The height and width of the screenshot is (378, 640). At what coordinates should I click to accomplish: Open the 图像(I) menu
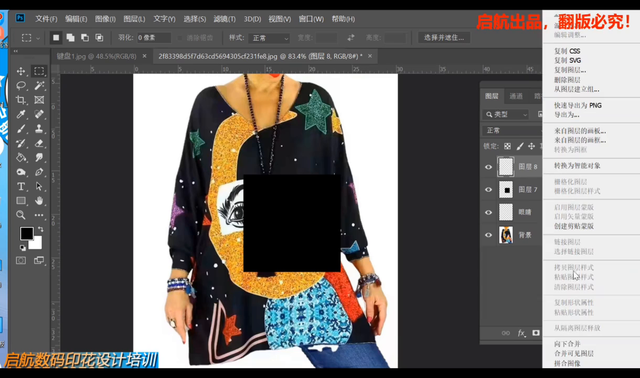(105, 19)
